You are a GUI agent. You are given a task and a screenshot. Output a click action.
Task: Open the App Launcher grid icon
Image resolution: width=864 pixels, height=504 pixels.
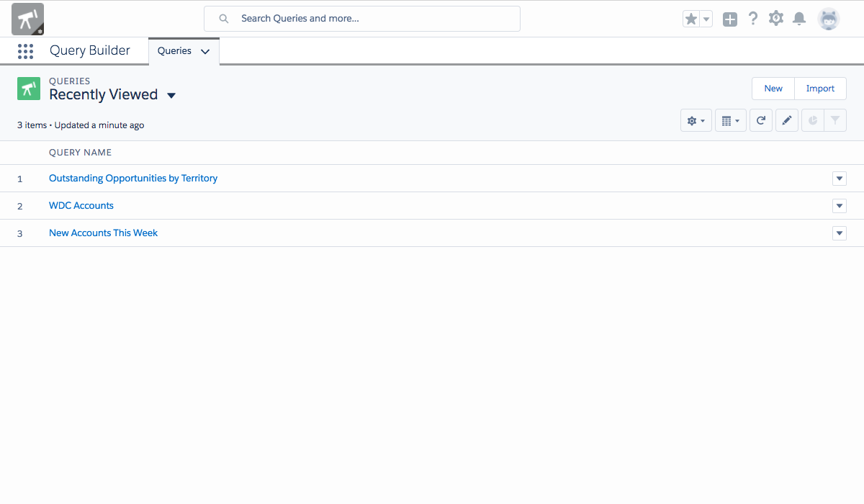(25, 51)
